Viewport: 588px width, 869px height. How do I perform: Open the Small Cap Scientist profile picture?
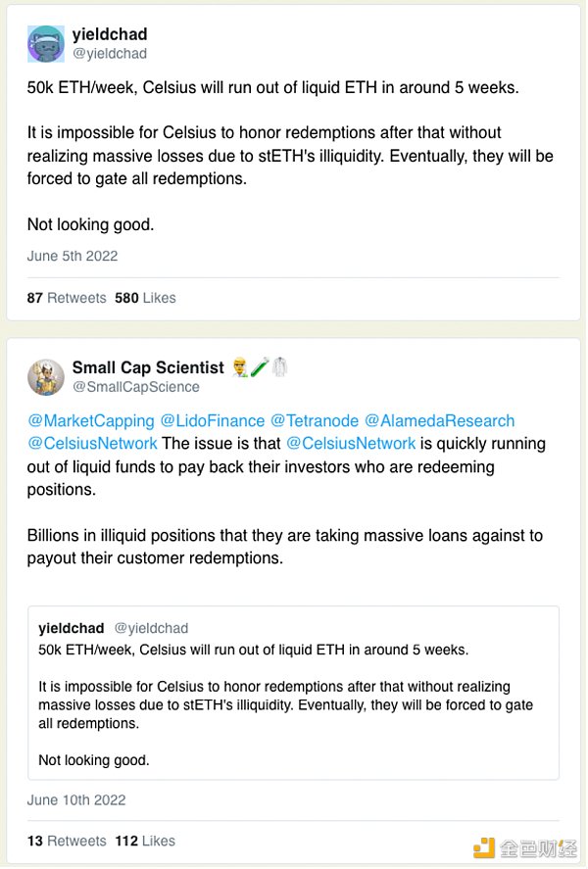click(x=45, y=376)
